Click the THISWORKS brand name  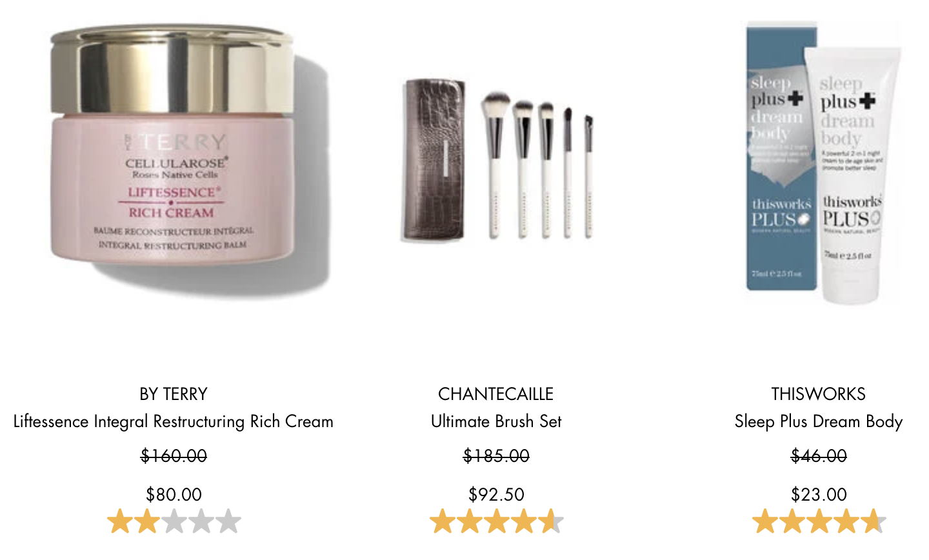(x=819, y=394)
